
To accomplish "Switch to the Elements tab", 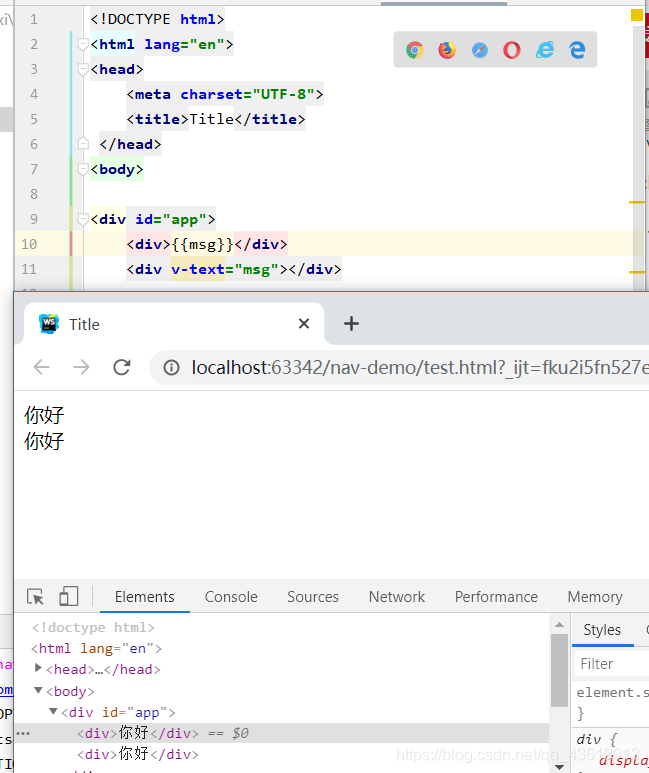I will tap(144, 597).
